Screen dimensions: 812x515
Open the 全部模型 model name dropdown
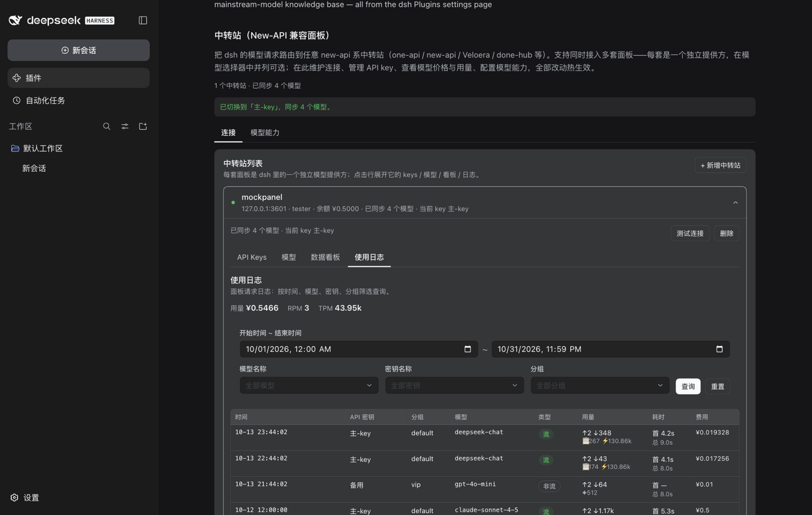309,385
